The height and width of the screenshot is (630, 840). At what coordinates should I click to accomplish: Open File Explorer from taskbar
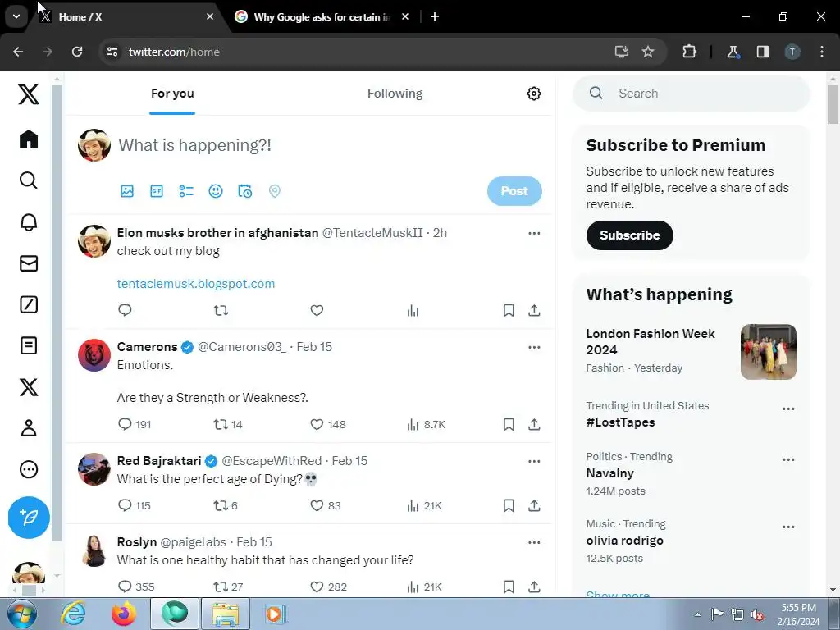(x=226, y=614)
